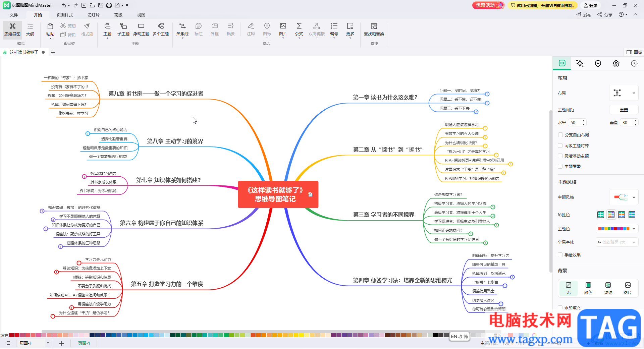Enable Topic overlap (主题层叠) checkbox
644x349 pixels.
[560, 166]
